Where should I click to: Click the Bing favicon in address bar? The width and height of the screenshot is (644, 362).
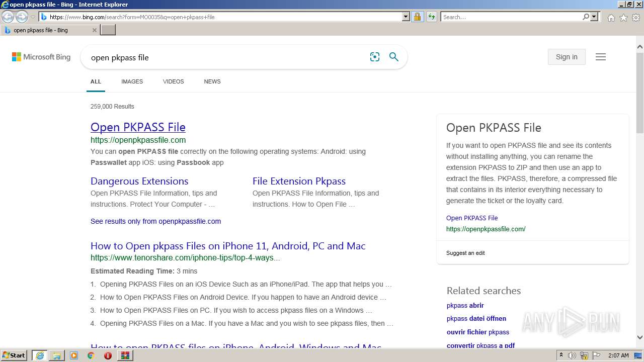click(x=44, y=17)
